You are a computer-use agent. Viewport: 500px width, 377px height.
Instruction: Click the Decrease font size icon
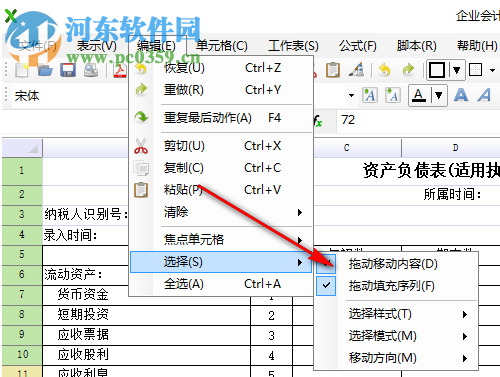[393, 96]
